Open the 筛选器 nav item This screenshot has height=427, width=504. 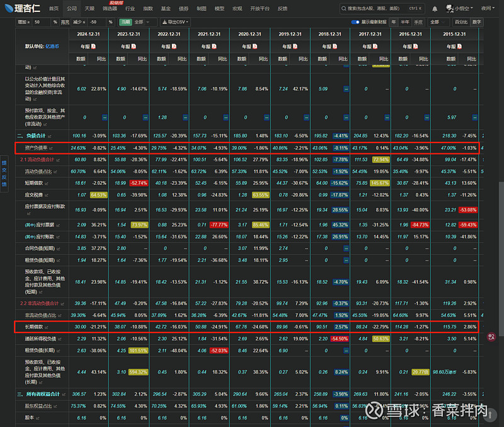click(x=110, y=9)
